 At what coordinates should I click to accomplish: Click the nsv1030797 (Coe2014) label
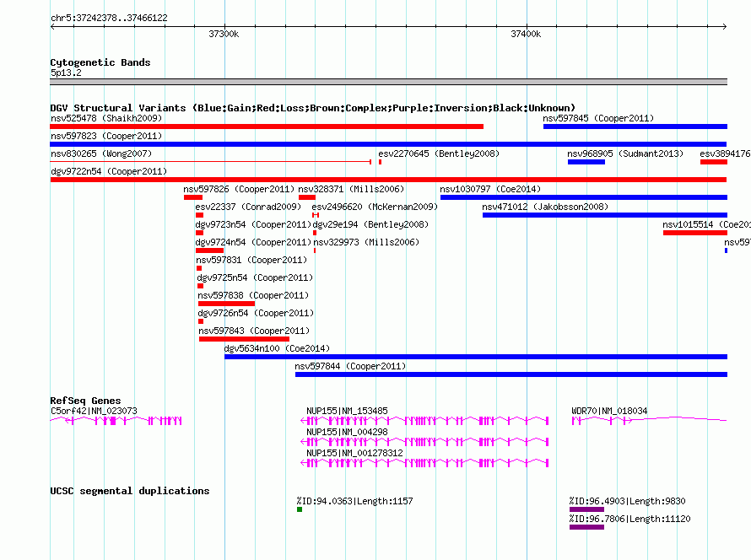[x=490, y=189]
